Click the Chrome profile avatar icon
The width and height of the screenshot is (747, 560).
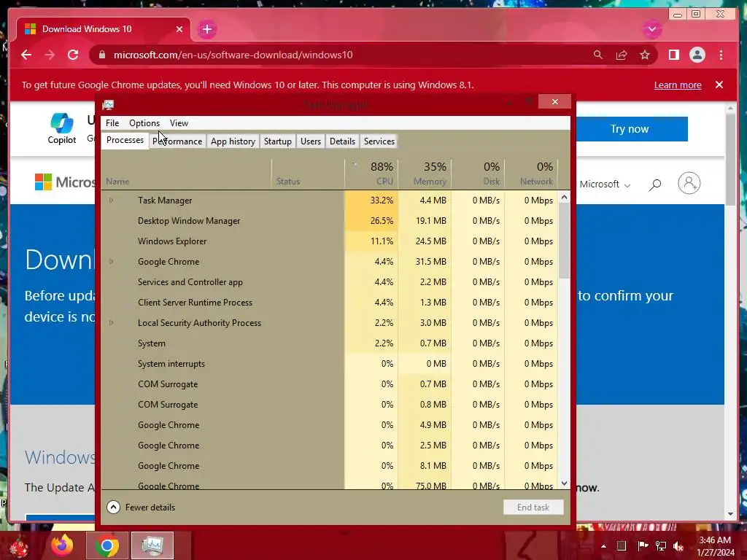(x=697, y=55)
